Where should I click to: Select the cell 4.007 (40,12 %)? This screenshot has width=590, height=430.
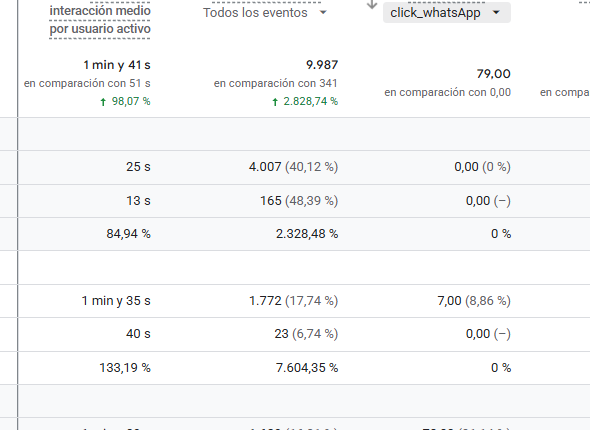(x=293, y=167)
